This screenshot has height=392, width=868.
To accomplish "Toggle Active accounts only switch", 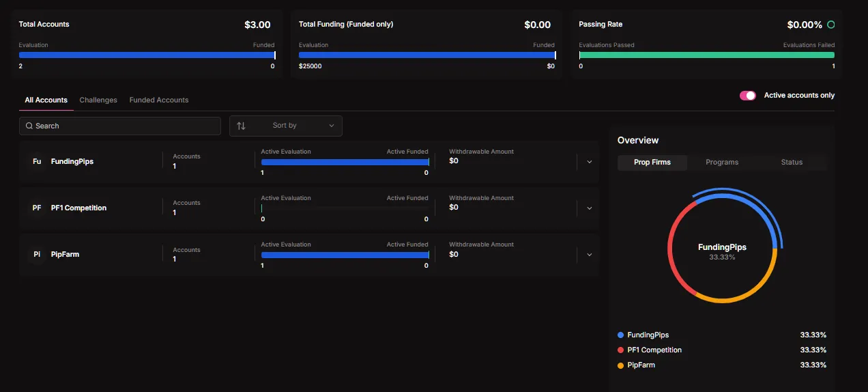I will tap(748, 96).
